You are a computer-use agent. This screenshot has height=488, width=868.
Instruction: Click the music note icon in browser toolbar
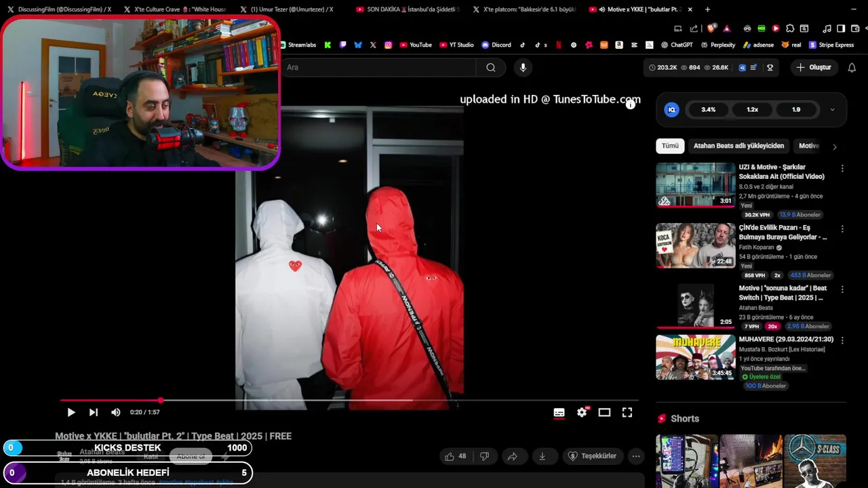(827, 28)
